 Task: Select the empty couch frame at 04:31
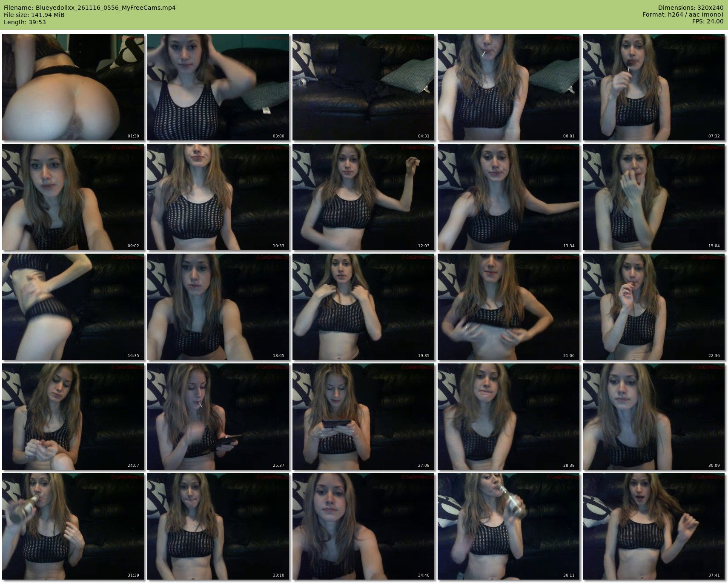pyautogui.click(x=363, y=87)
